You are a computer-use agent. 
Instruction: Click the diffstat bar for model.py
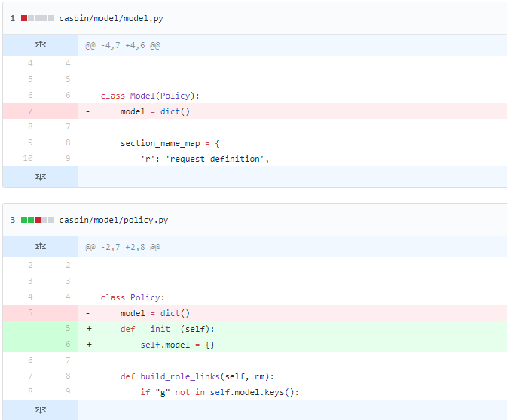pyautogui.click(x=38, y=18)
